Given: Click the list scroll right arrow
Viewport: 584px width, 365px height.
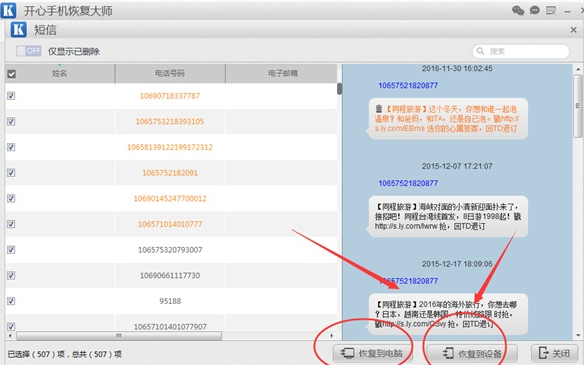Looking at the screenshot, I should (331, 336).
